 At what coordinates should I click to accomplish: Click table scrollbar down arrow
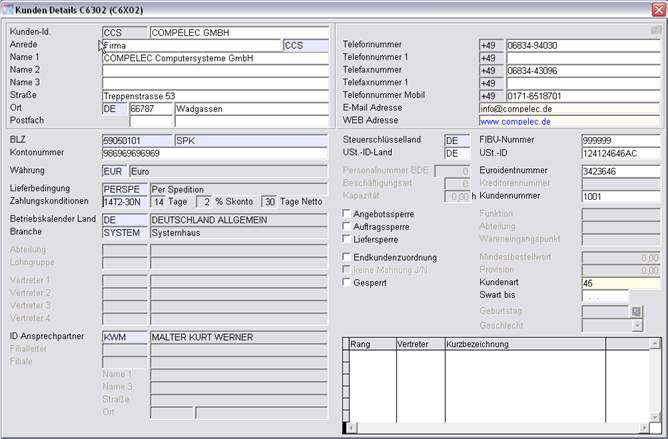656,417
